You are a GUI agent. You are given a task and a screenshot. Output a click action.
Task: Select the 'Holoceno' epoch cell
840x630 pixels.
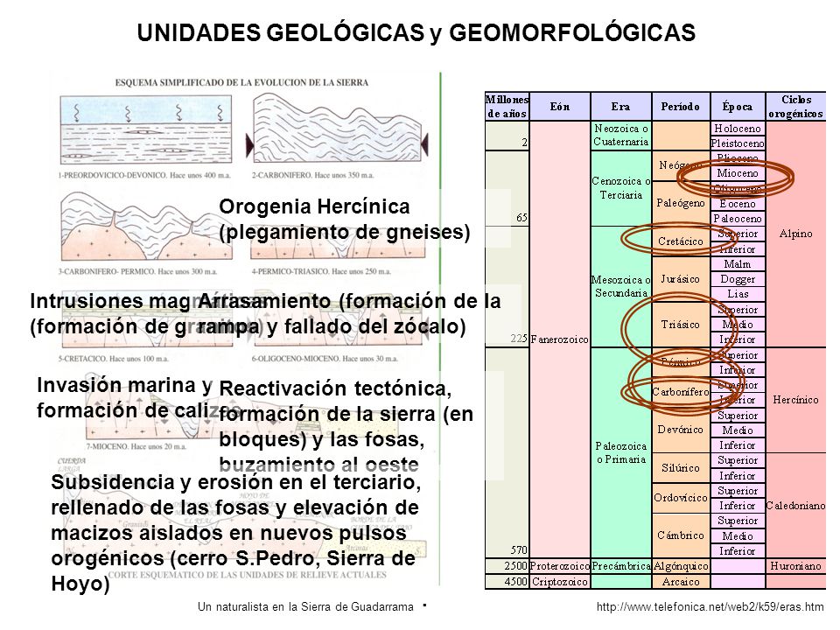click(x=738, y=129)
